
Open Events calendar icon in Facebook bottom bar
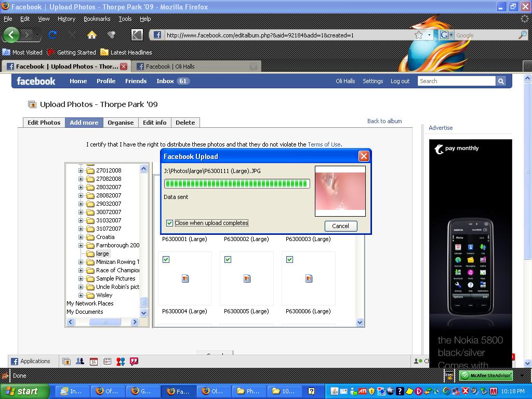[94, 362]
